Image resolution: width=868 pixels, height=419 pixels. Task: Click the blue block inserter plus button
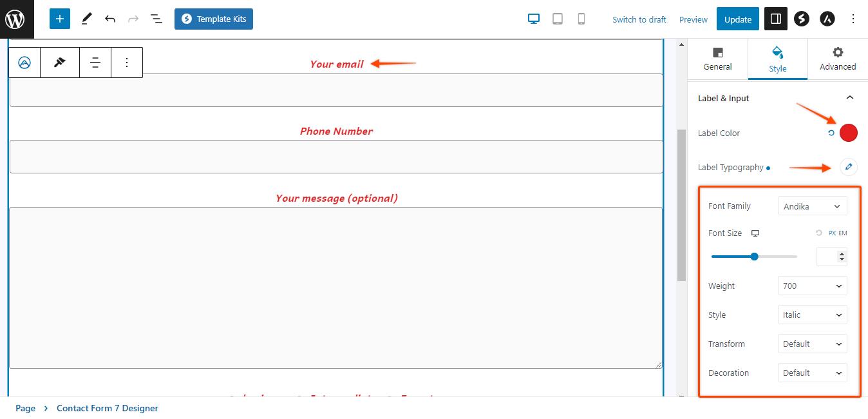(59, 19)
